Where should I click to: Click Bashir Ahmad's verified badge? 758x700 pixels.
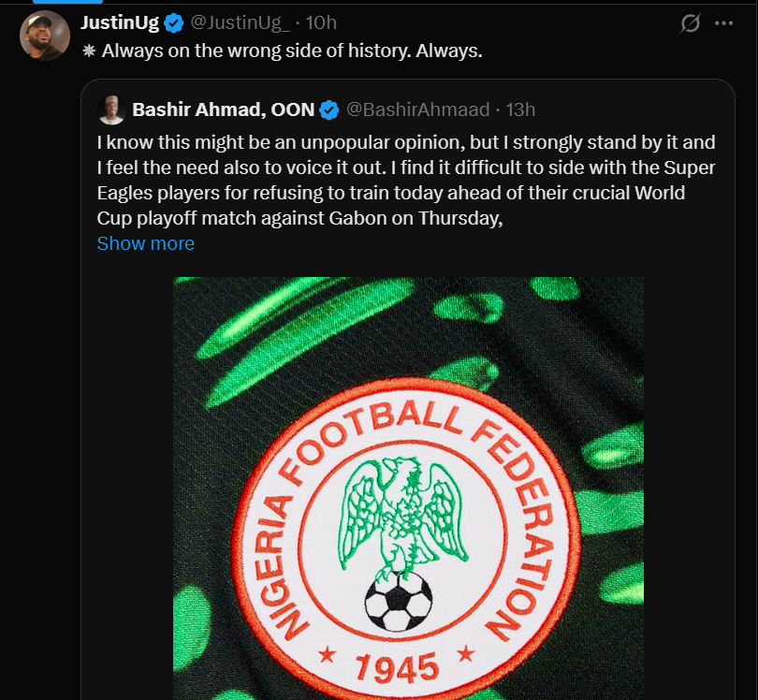[x=329, y=109]
